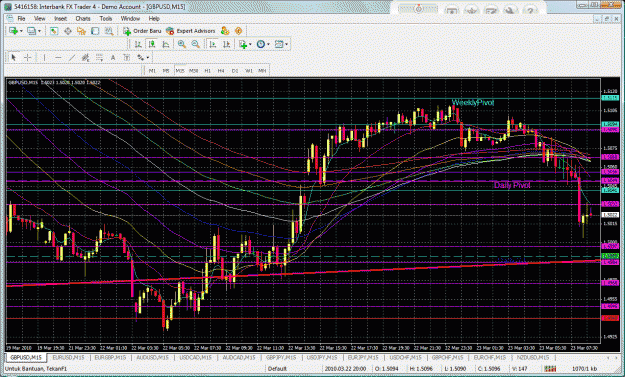Image resolution: width=625 pixels, height=377 pixels.
Task: Zoom in on the chart
Action: 182,44
